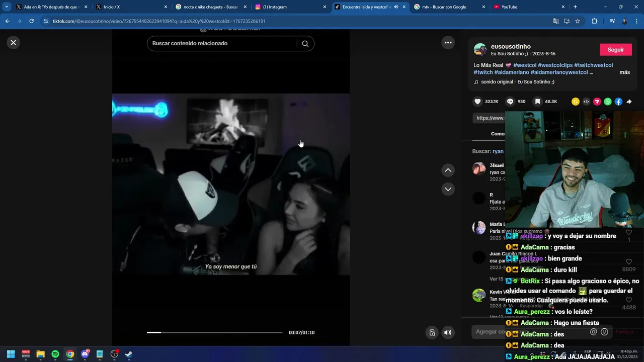
Task: Open the Windows Start menu
Action: point(11,354)
